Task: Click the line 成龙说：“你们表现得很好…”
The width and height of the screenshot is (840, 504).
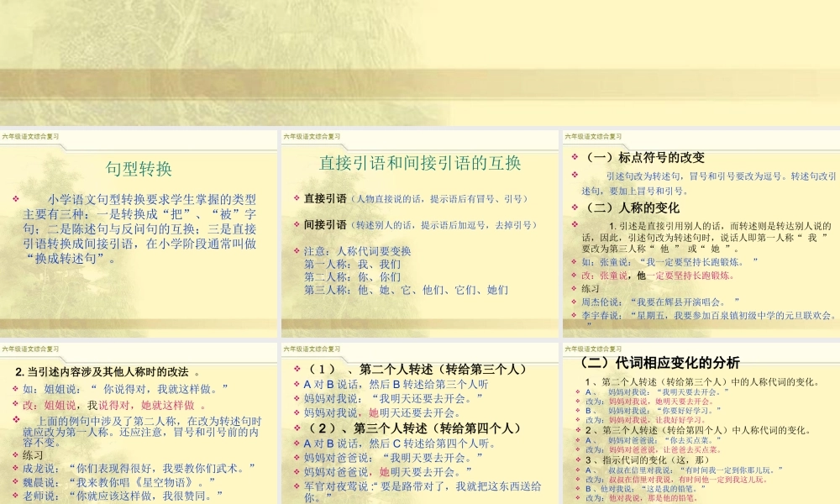Action: pos(139,468)
